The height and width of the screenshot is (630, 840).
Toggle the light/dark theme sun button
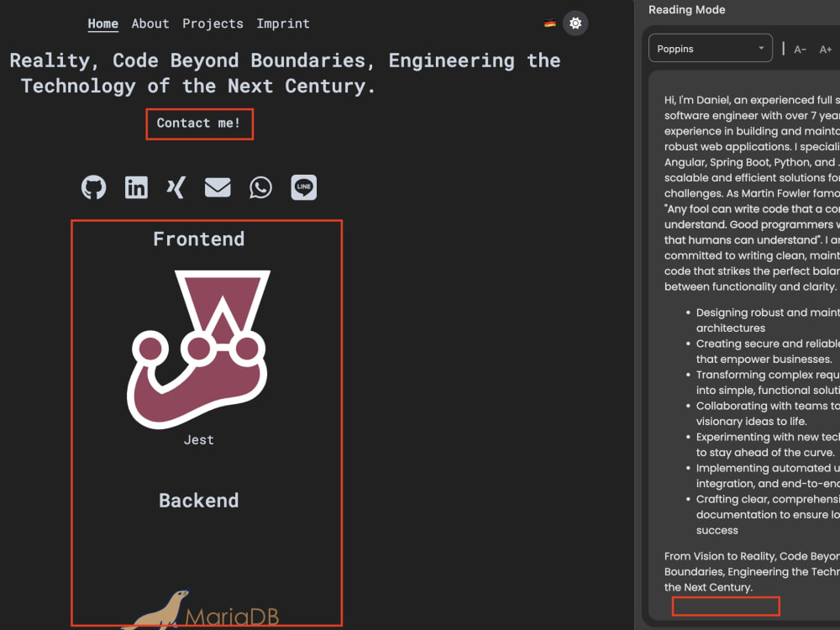575,23
